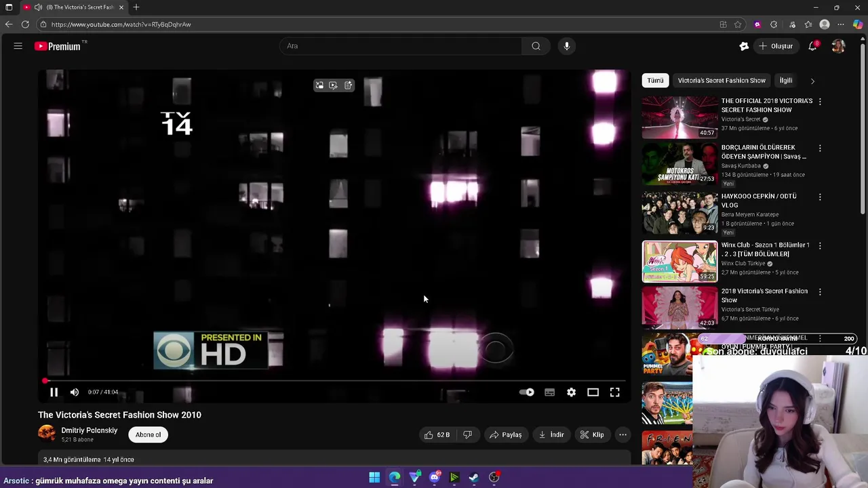This screenshot has height=488, width=868.
Task: Select Victoria's Secret Fashion Show chip
Action: click(722, 81)
